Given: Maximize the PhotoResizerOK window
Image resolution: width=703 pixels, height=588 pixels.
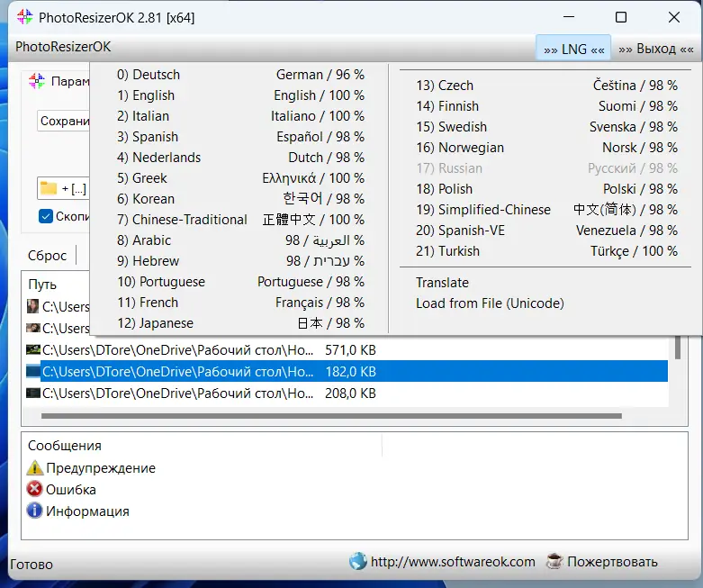Looking at the screenshot, I should 621,17.
